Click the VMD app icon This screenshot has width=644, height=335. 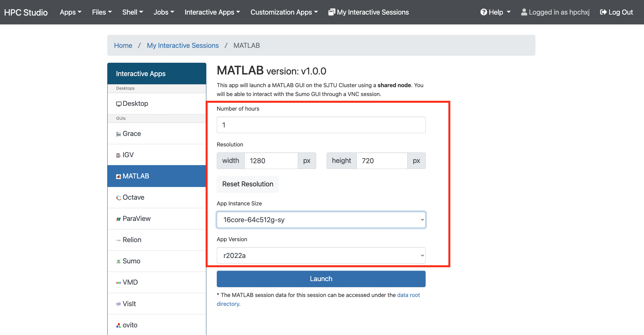pyautogui.click(x=119, y=283)
